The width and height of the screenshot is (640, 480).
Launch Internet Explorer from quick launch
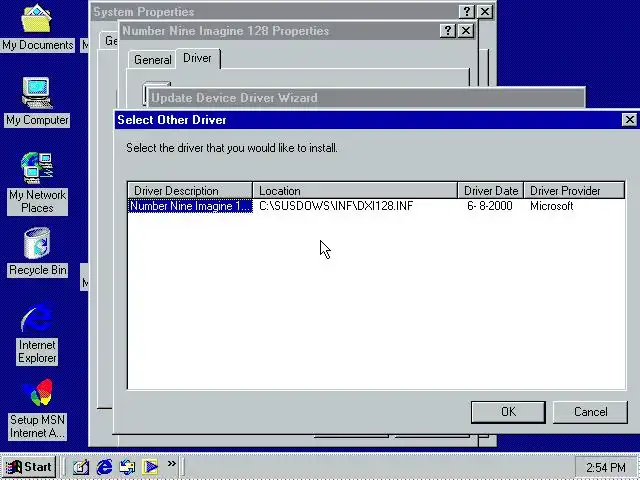tap(104, 467)
